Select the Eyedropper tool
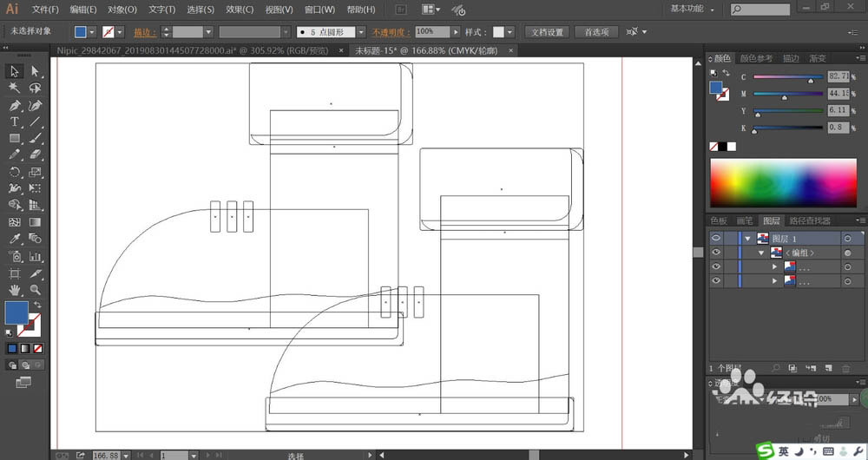 pos(15,239)
